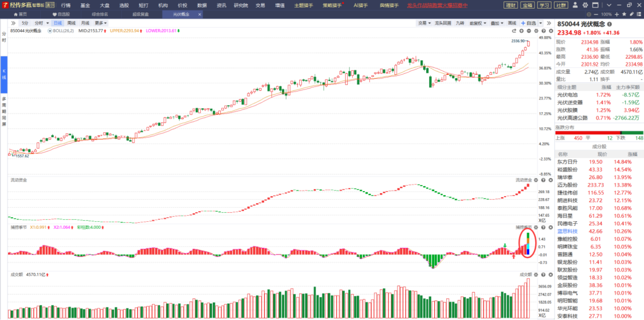Switch chart period to 周线
Screen dimensions: 644x320
tap(71, 23)
